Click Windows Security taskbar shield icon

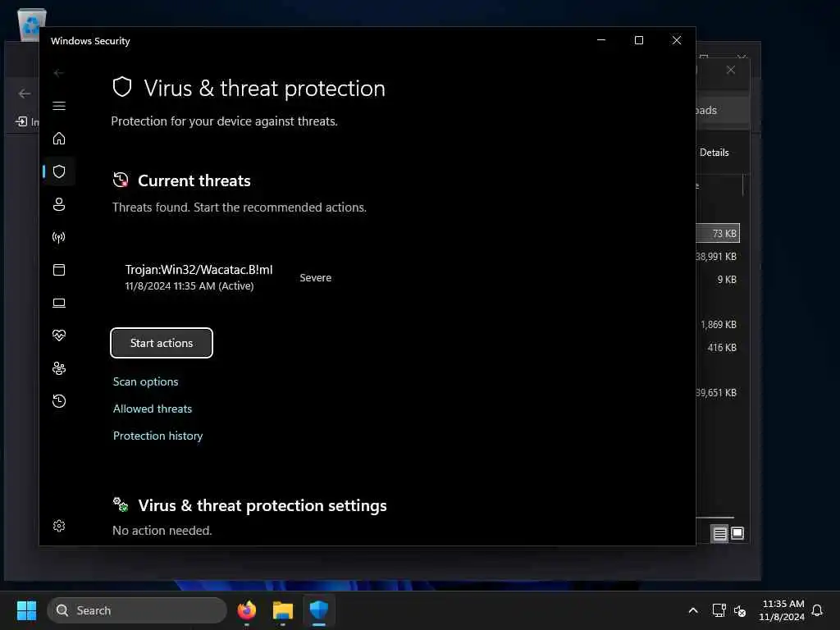[x=319, y=610]
